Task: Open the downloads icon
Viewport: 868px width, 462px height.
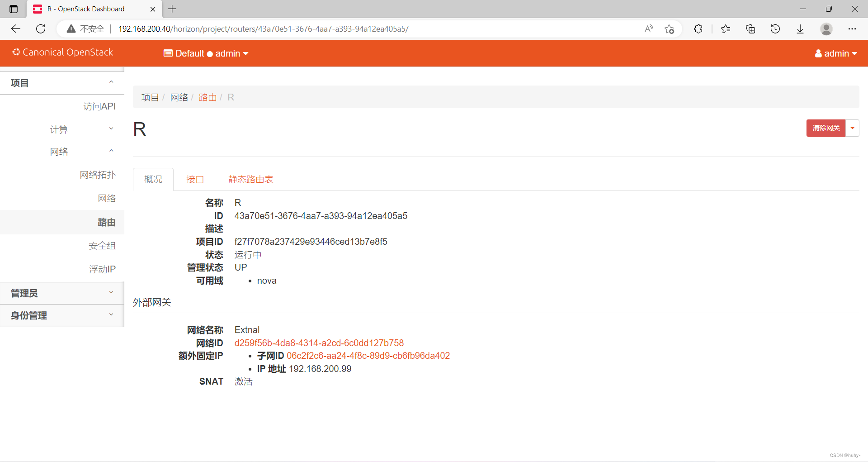Action: (800, 29)
